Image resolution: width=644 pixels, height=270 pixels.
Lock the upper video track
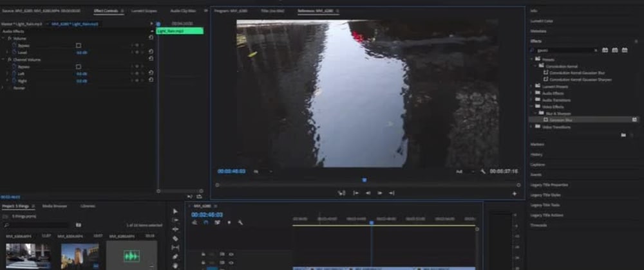click(x=203, y=255)
